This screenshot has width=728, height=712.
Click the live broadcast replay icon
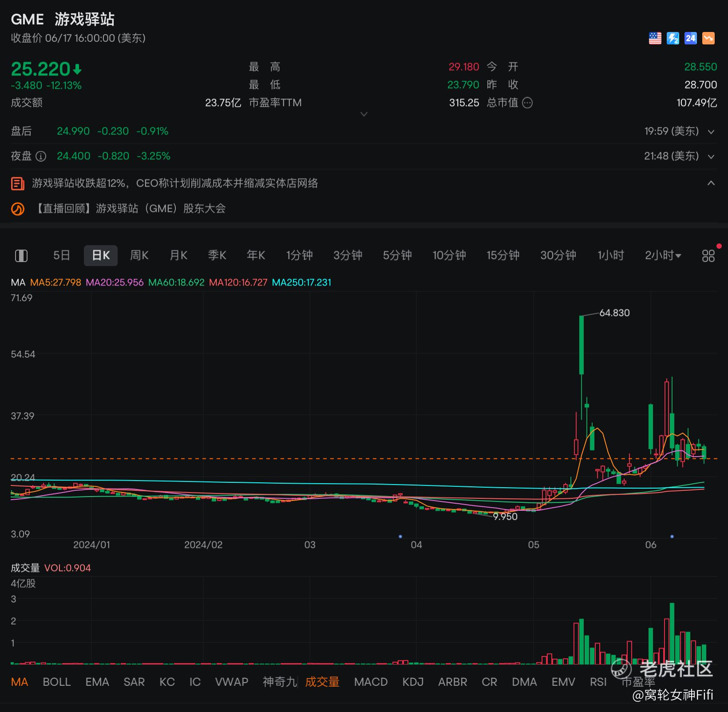coord(18,209)
